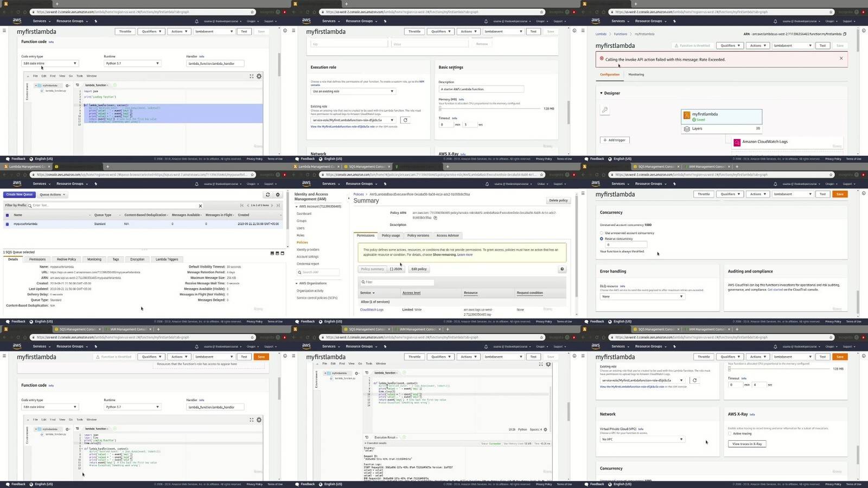Click the key icon in the Designer section
This screenshot has height=488, width=868.
click(x=605, y=110)
